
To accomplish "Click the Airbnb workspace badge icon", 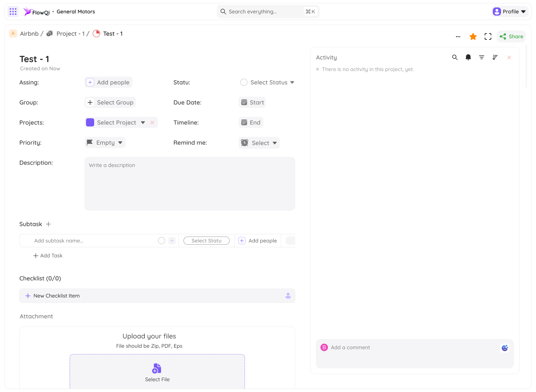I will pos(13,33).
